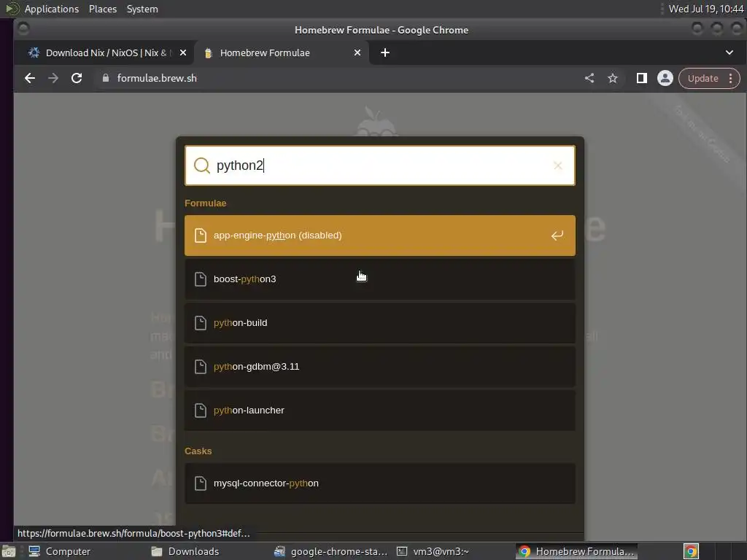This screenshot has height=560, width=747.
Task: Click the file icon beside python-build
Action: 201,323
